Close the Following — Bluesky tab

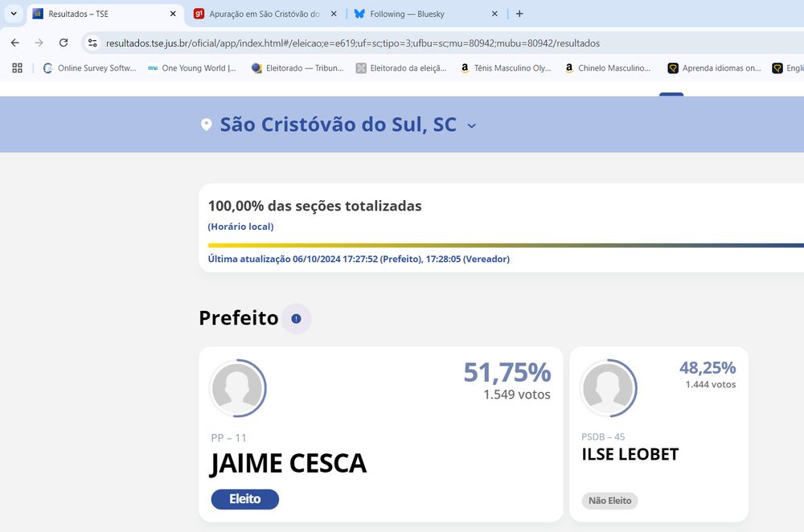(494, 14)
